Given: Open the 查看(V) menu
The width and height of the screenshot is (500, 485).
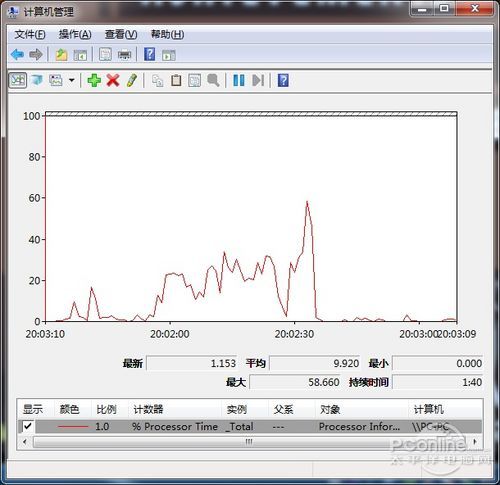Looking at the screenshot, I should [121, 34].
